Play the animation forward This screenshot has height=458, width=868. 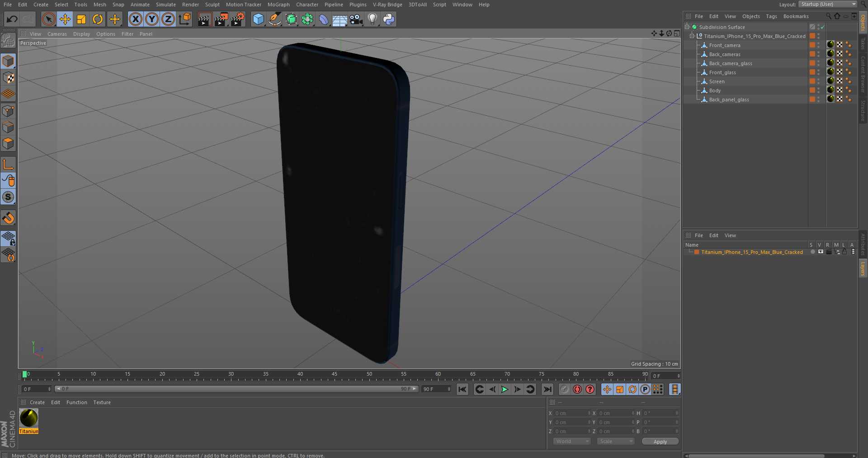(x=505, y=389)
